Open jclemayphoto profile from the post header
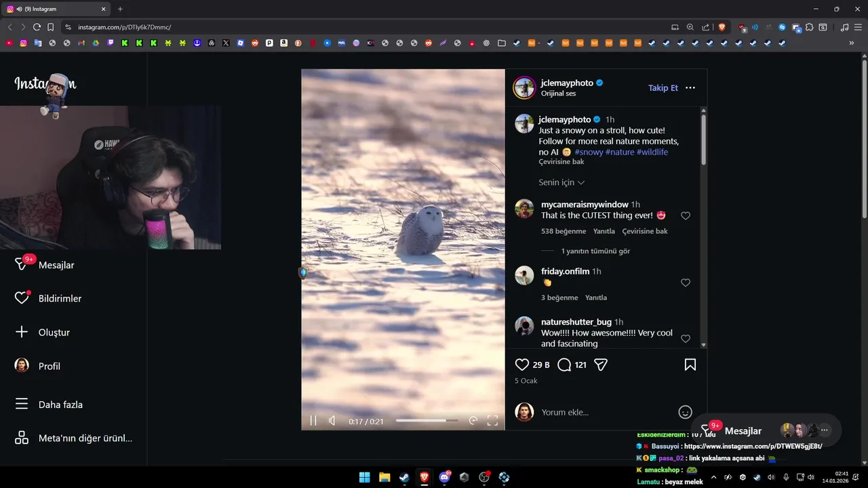 pos(567,83)
